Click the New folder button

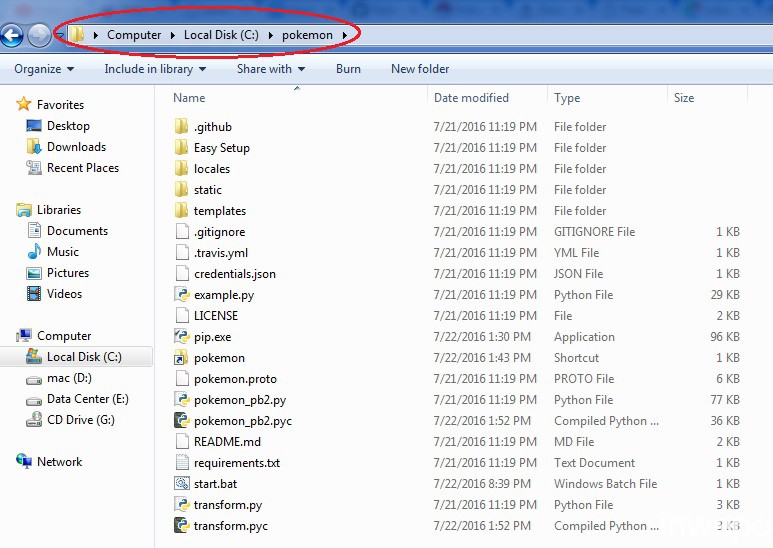pyautogui.click(x=420, y=69)
